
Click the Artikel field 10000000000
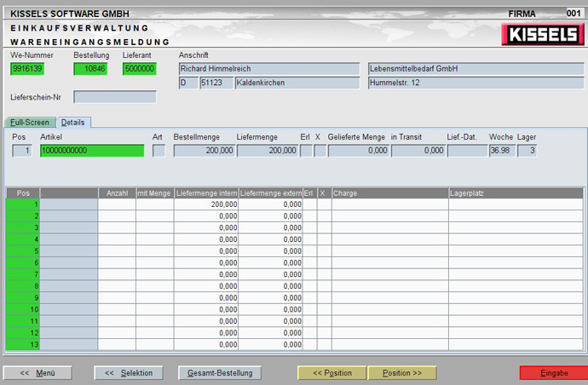tap(92, 151)
